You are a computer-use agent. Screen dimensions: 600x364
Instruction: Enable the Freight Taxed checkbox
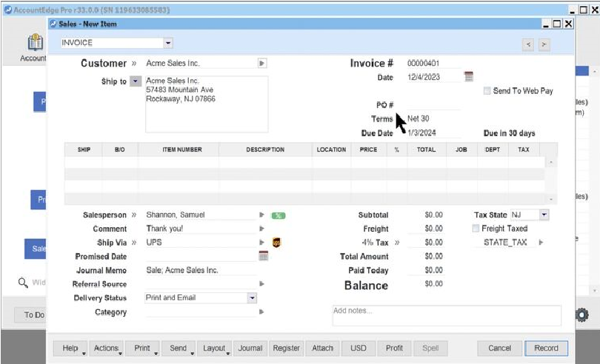point(476,229)
